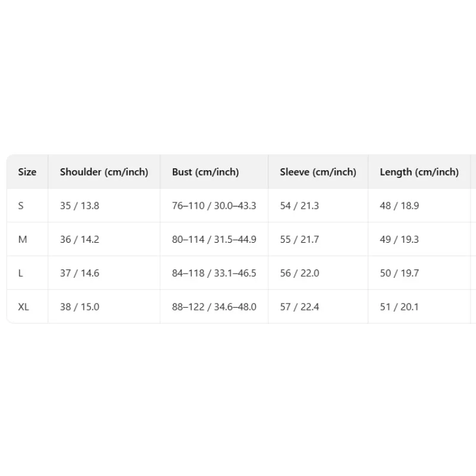Image resolution: width=476 pixels, height=476 pixels.
Task: Click shoulder value 35 / 13.8
Action: 80,205
